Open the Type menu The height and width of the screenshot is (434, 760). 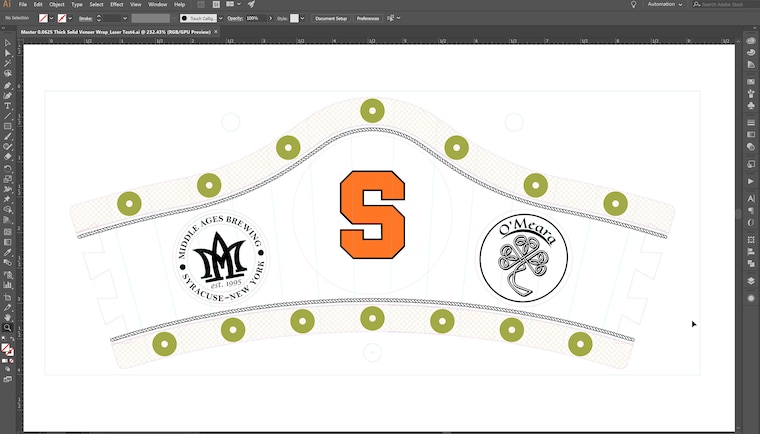coord(77,4)
